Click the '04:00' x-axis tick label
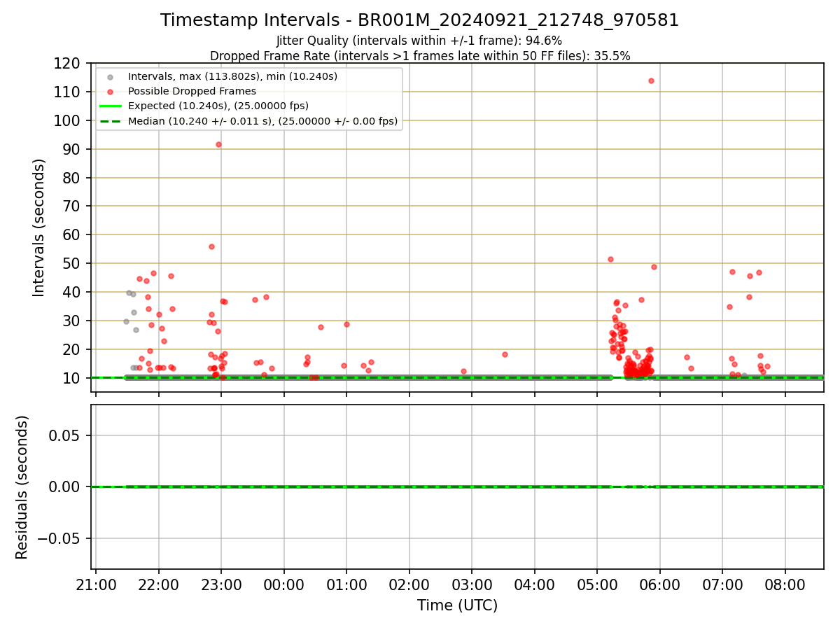840x630 pixels. tap(535, 584)
